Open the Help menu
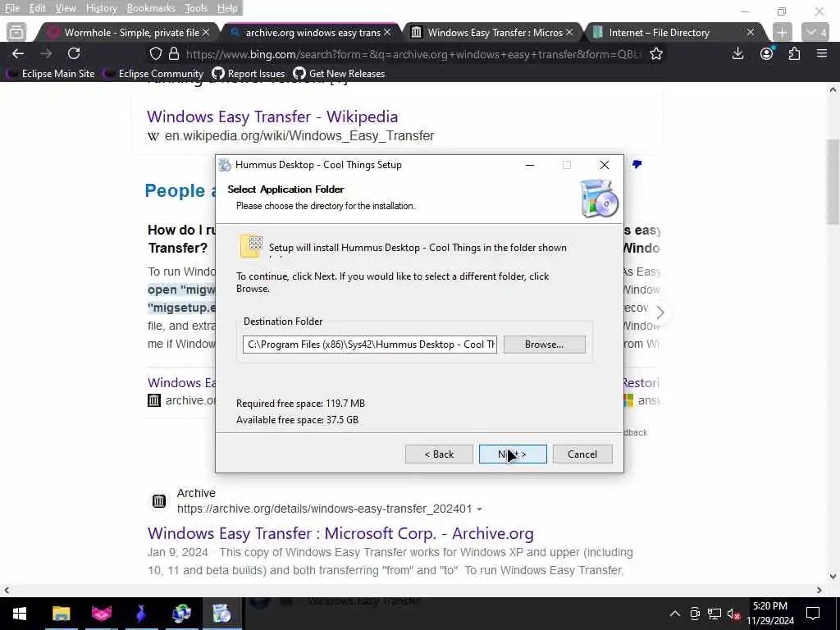This screenshot has width=840, height=630. point(227,8)
